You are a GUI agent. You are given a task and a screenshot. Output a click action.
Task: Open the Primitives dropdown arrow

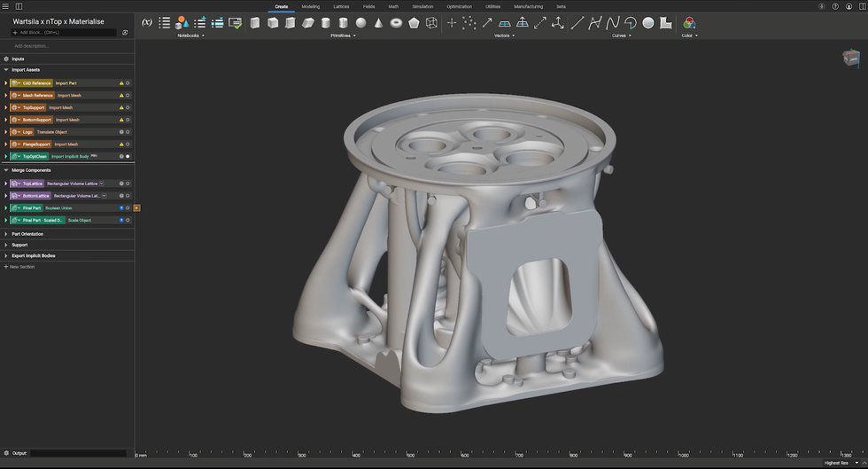coord(355,36)
